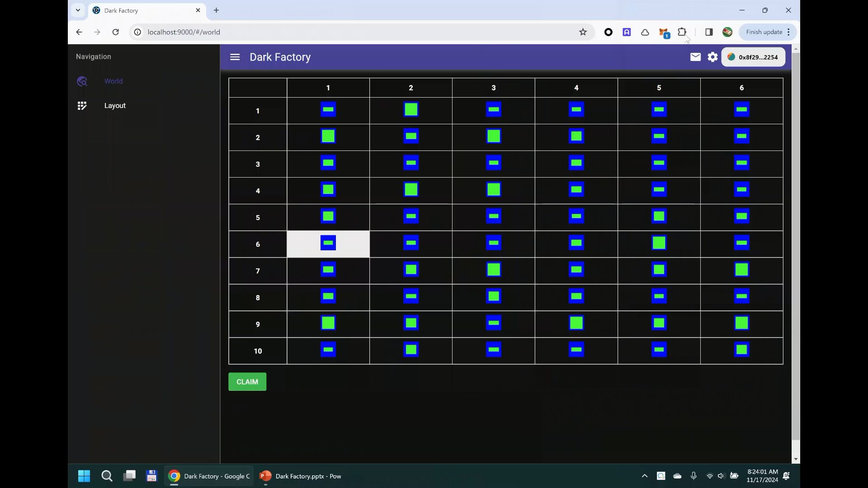This screenshot has width=868, height=488.
Task: Click the Layout menu item
Action: point(115,105)
